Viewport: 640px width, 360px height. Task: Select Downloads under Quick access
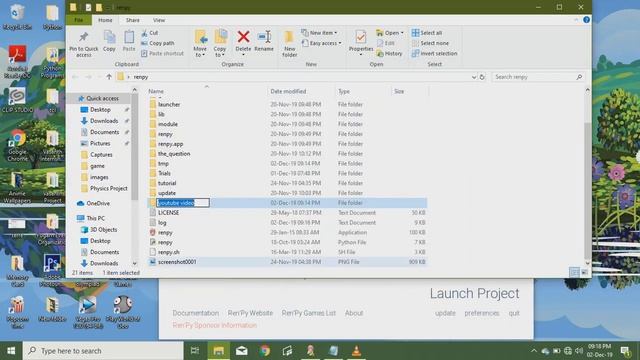tap(104, 121)
